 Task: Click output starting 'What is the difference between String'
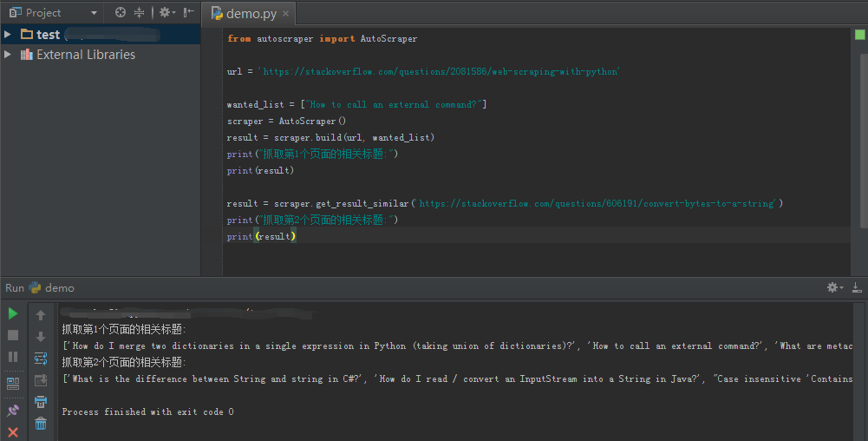[x=457, y=379]
